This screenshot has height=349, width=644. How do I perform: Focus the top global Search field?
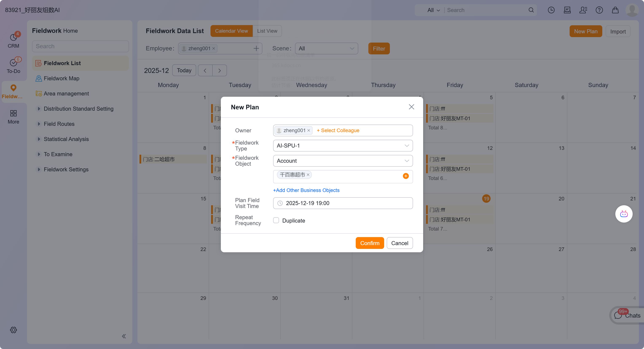[x=486, y=10]
